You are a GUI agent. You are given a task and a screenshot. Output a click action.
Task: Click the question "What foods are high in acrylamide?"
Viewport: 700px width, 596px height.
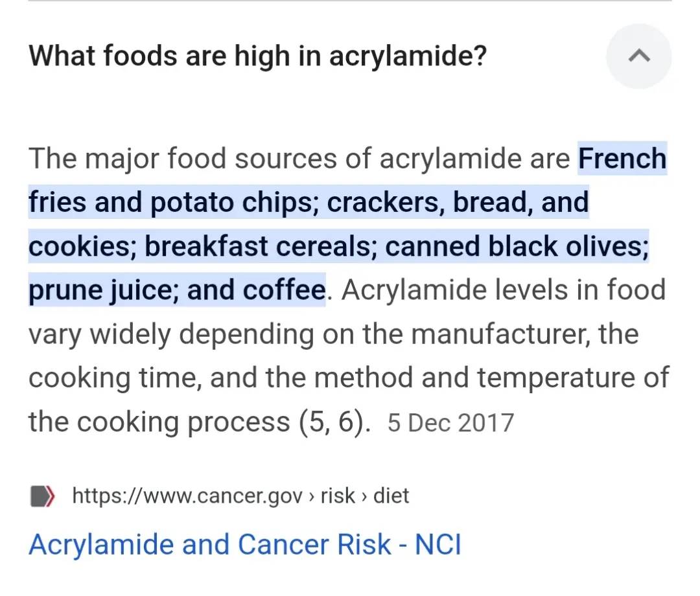[257, 57]
